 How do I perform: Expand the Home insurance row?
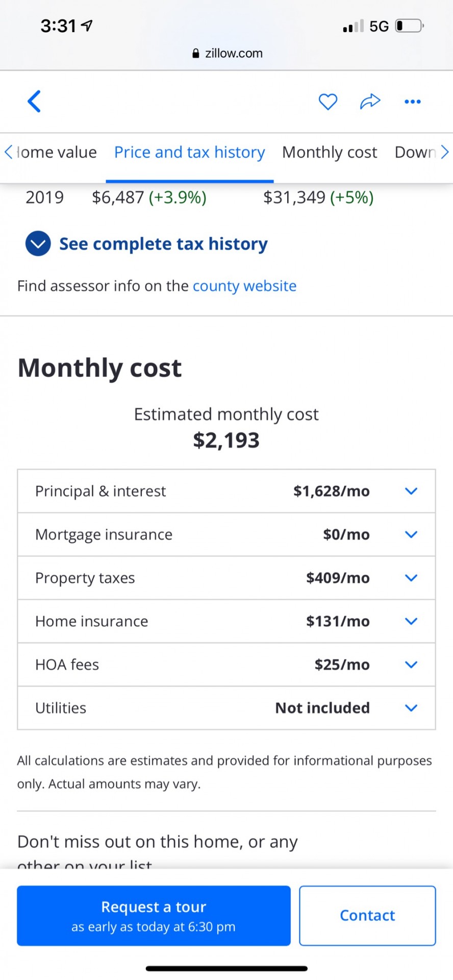(x=226, y=621)
